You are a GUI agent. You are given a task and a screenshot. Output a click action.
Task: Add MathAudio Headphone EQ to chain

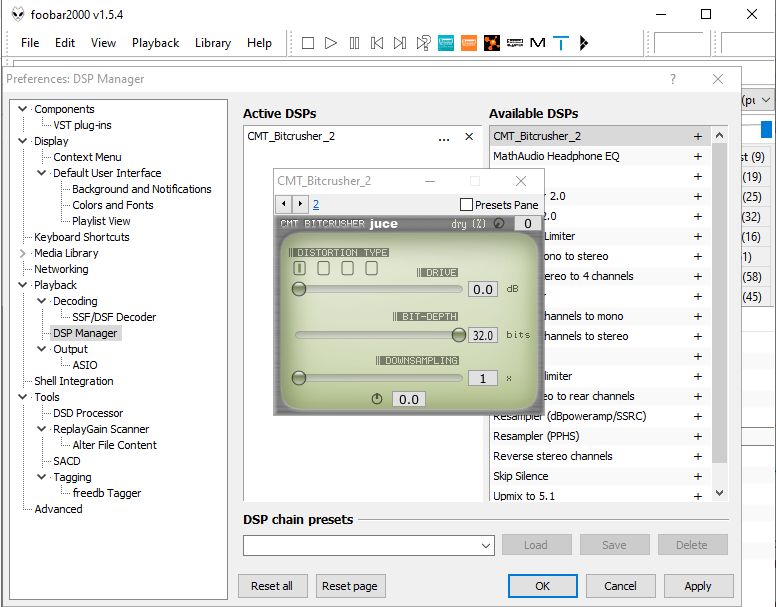[698, 157]
